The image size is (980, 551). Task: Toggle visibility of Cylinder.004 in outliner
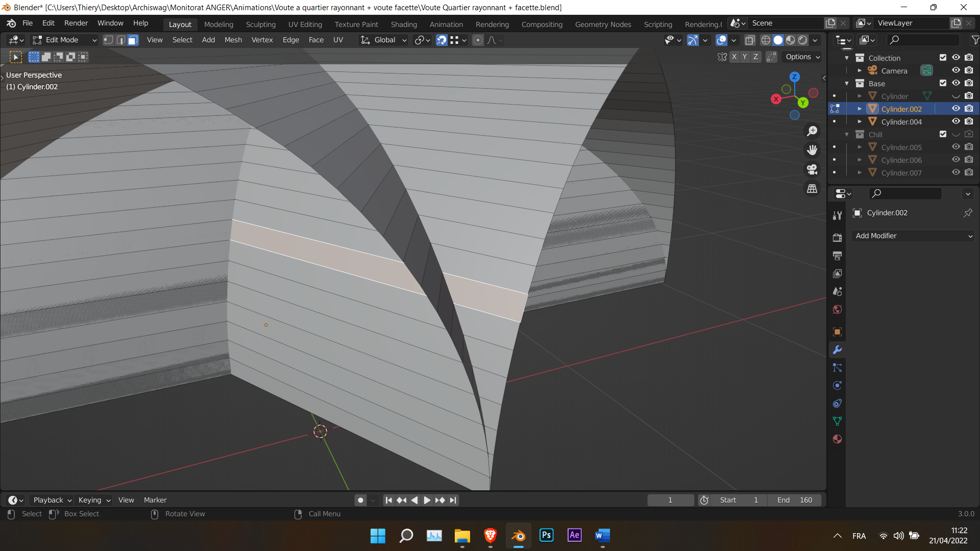point(955,122)
